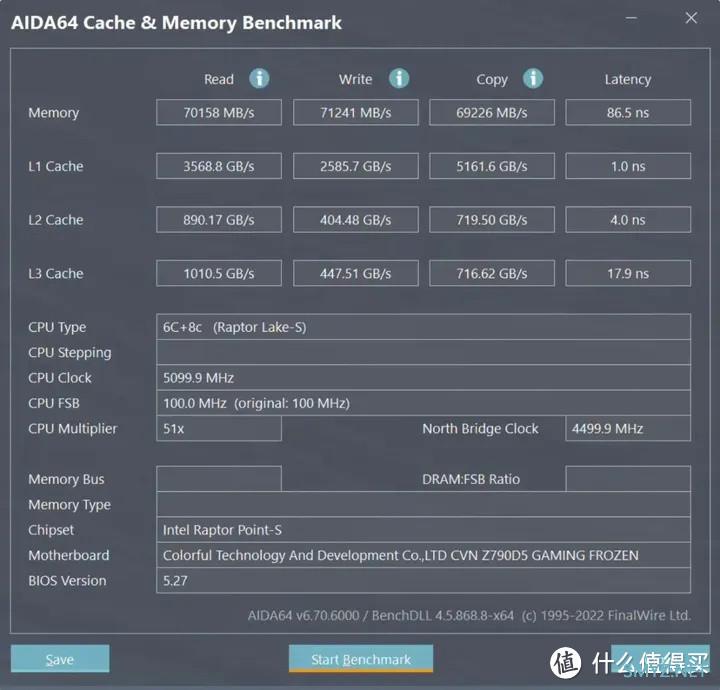
Task: Click BIOS Version value 5.27
Action: [423, 581]
